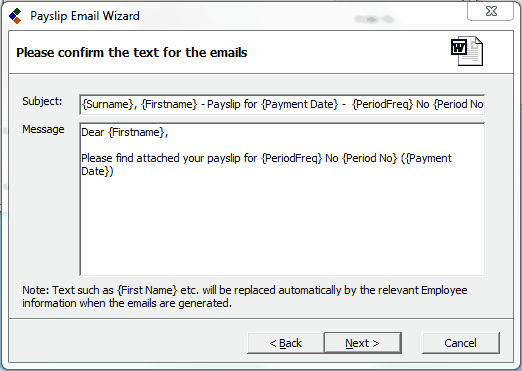Click inside the Message text area
This screenshot has width=522, height=371.
click(282, 199)
